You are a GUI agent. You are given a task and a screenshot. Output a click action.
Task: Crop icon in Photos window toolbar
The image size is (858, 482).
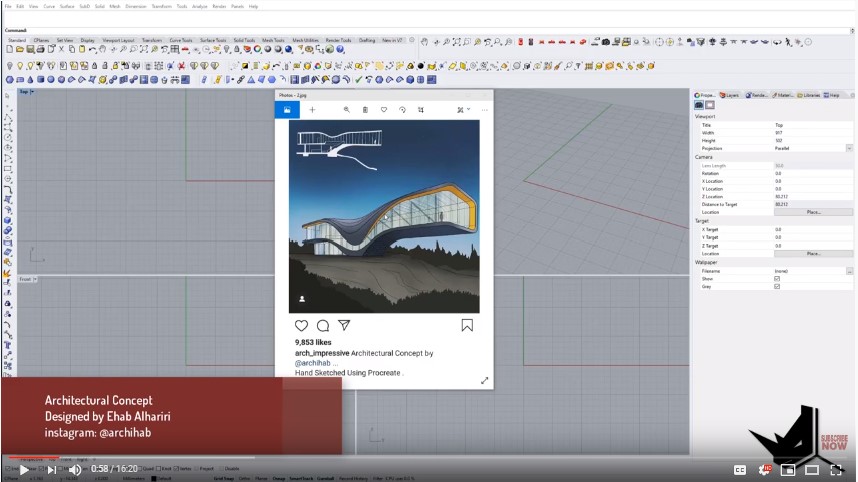(x=421, y=109)
